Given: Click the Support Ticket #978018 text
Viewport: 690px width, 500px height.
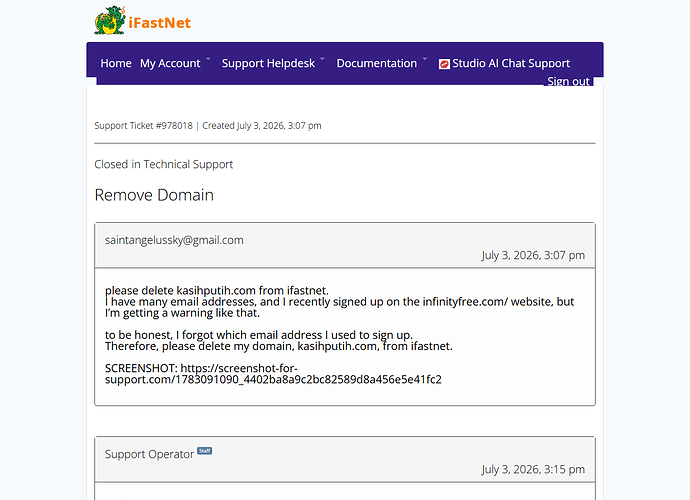Looking at the screenshot, I should 143,126.
